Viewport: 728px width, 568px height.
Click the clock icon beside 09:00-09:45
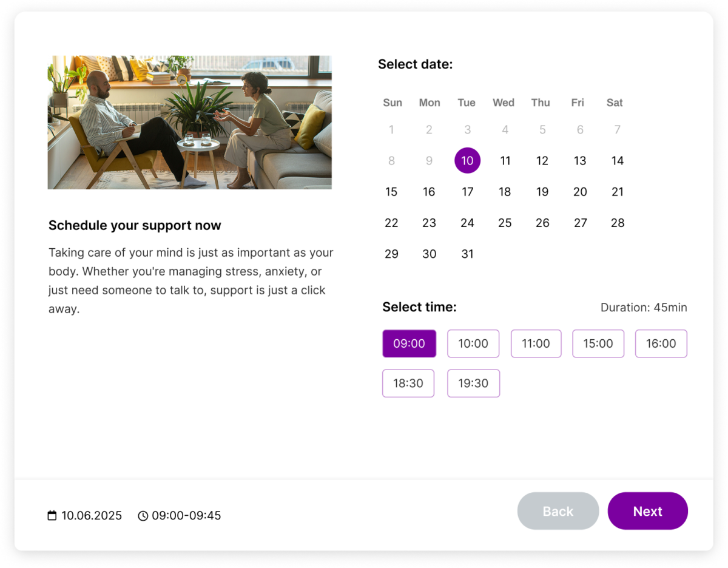coord(143,516)
